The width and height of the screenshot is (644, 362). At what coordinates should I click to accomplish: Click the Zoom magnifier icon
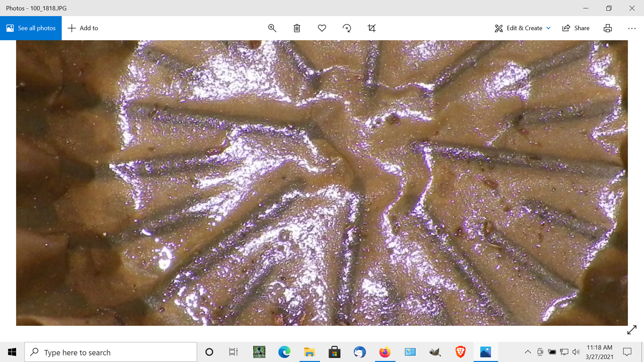point(272,28)
